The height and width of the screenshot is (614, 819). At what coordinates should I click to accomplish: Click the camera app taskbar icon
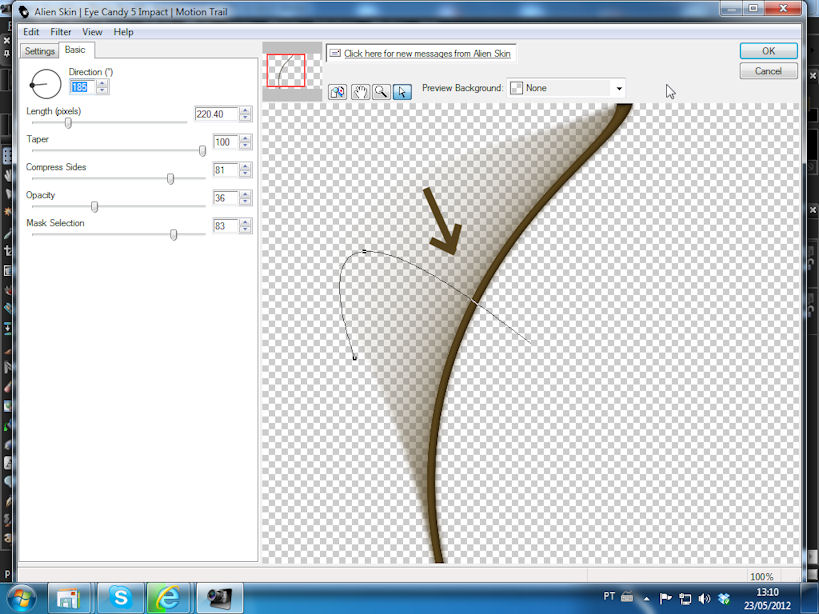click(219, 598)
